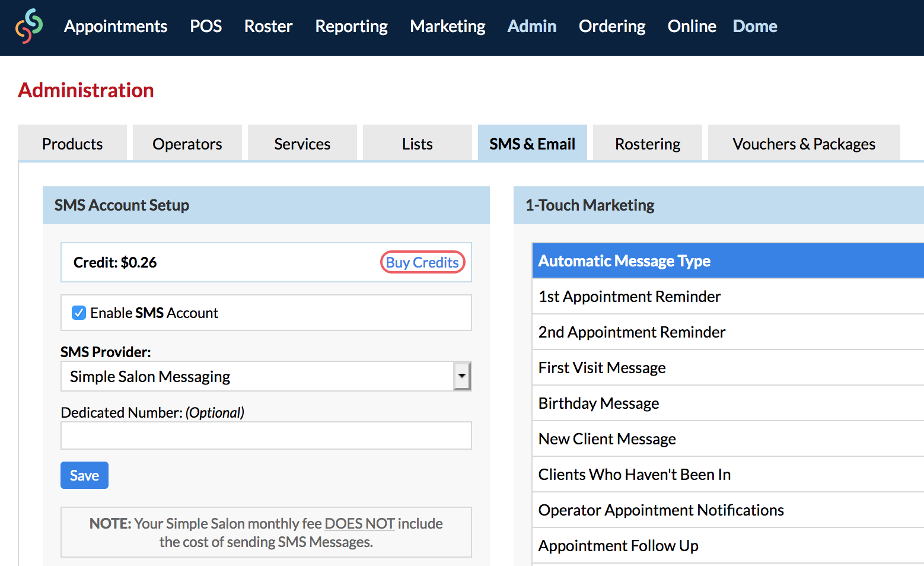Image resolution: width=924 pixels, height=566 pixels.
Task: Open the Reporting menu item
Action: [351, 26]
